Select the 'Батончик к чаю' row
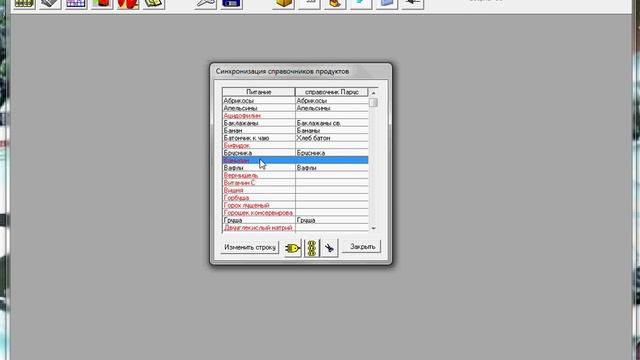 (296, 138)
